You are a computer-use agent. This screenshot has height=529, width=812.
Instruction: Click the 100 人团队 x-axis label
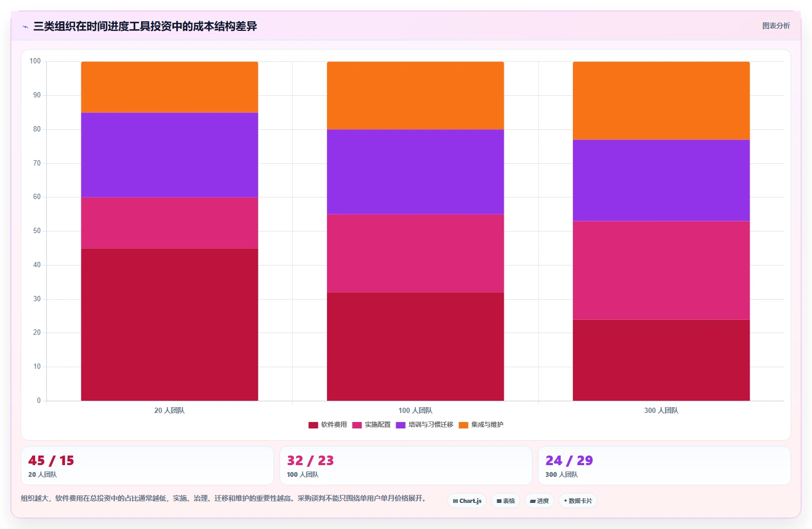click(x=415, y=410)
